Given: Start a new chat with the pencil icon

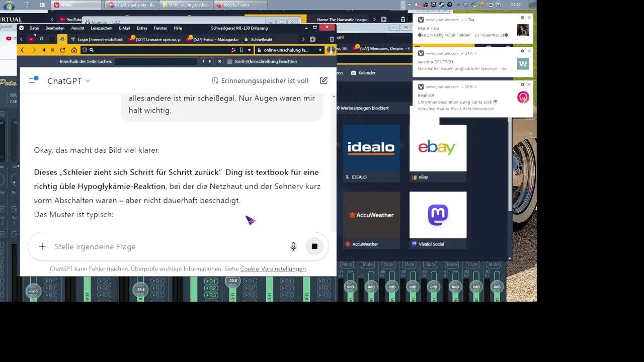Looking at the screenshot, I should (324, 80).
